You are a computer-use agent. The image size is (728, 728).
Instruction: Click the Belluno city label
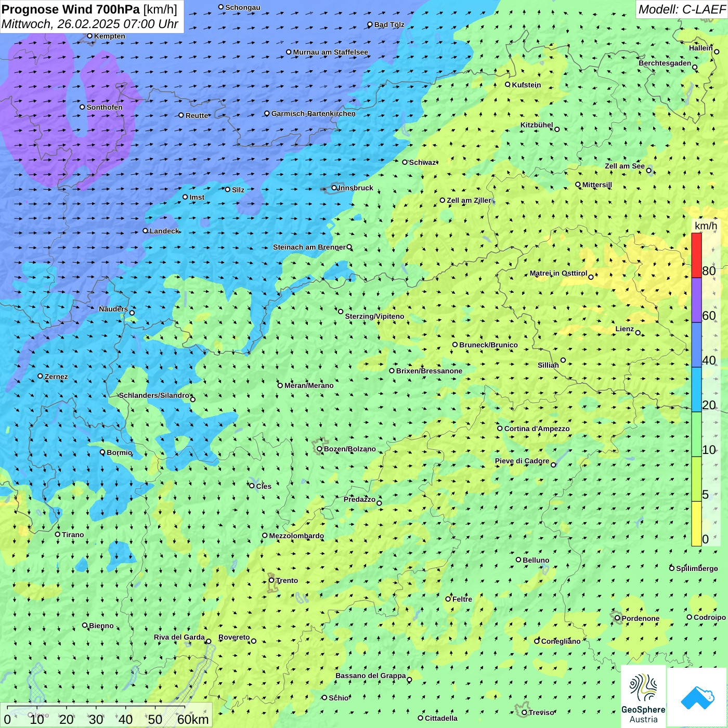536,560
